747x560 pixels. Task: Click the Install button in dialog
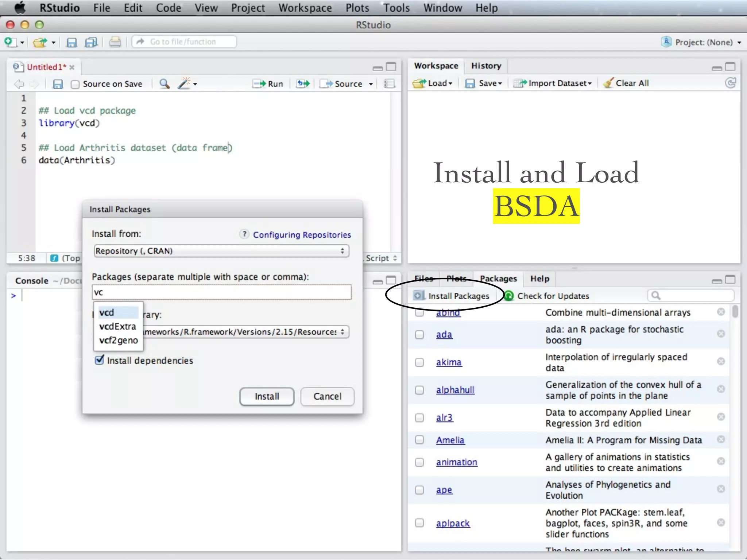pyautogui.click(x=267, y=396)
